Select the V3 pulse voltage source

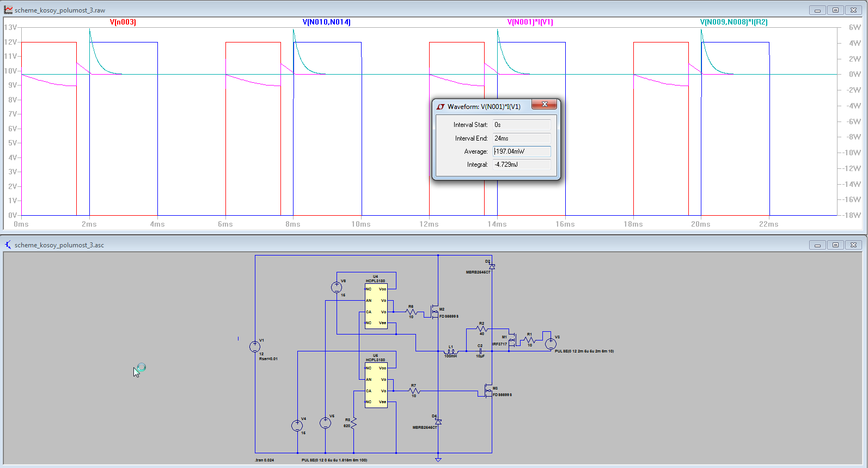coord(551,344)
